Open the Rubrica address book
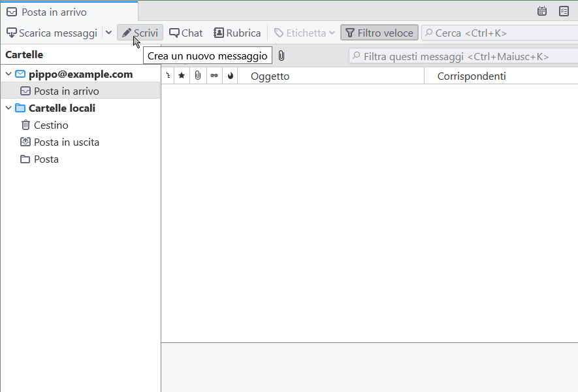 click(x=237, y=33)
